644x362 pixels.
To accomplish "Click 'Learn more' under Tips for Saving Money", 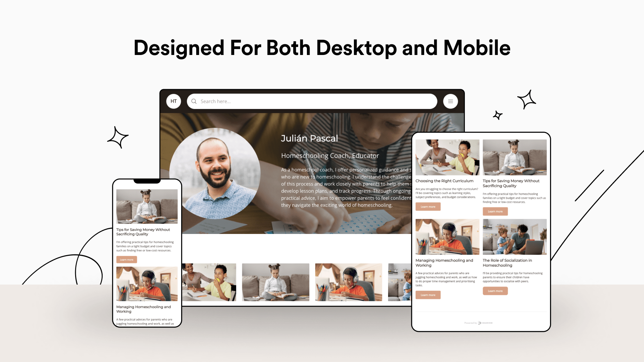I will point(494,211).
